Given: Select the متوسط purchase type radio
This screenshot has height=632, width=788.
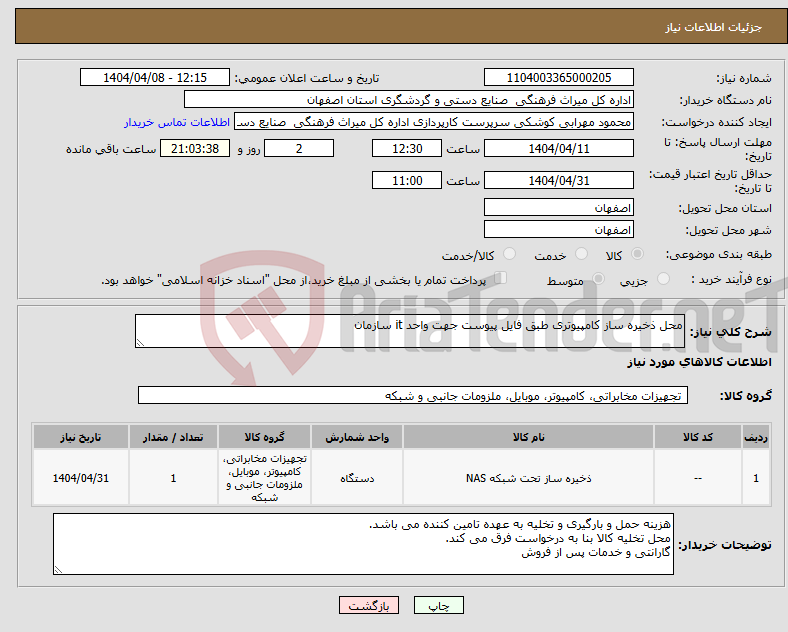Looking at the screenshot, I should tap(598, 278).
